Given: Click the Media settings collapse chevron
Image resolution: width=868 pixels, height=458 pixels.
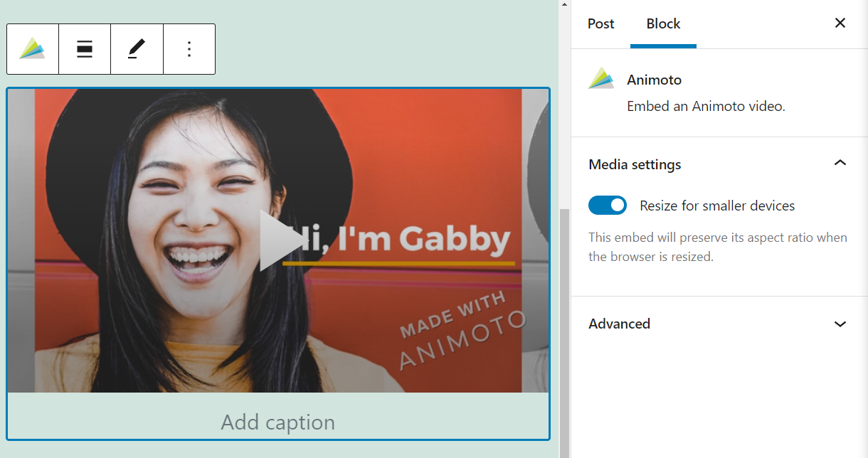Looking at the screenshot, I should [840, 163].
